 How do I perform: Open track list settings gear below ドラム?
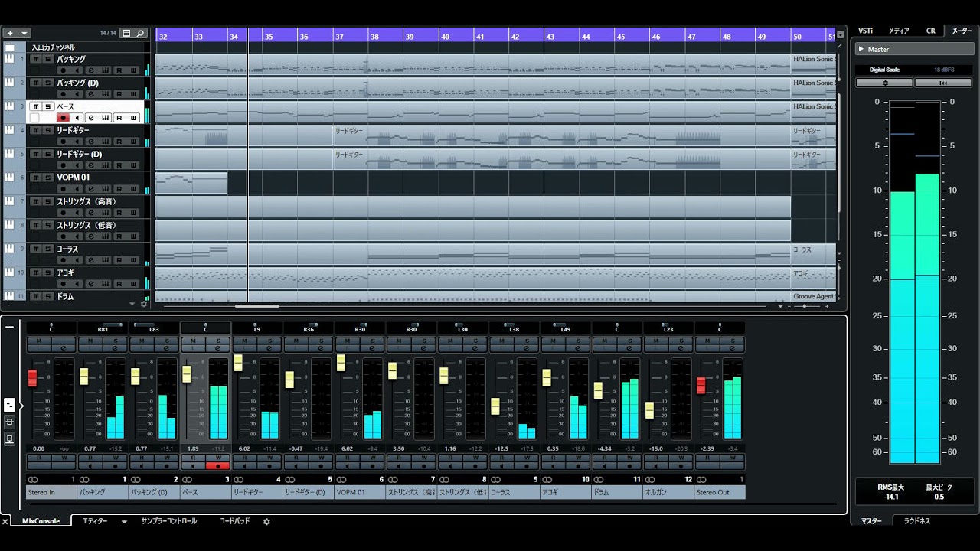click(x=143, y=304)
